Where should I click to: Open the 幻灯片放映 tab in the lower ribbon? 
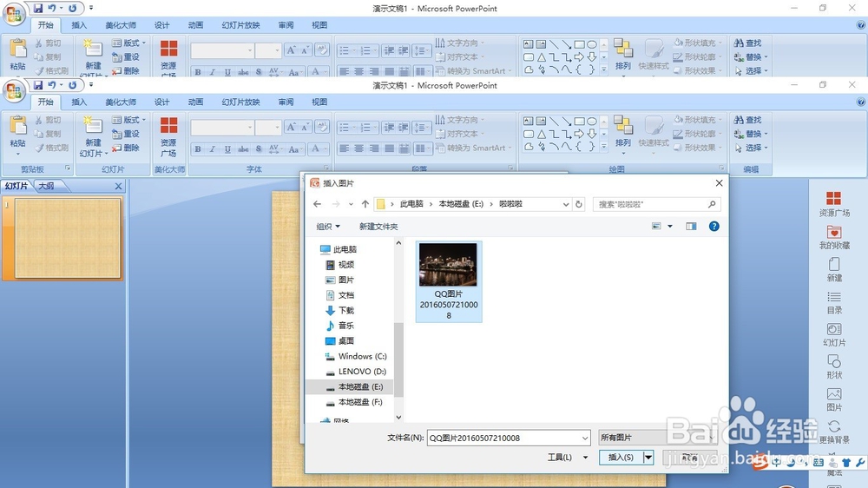click(x=240, y=102)
